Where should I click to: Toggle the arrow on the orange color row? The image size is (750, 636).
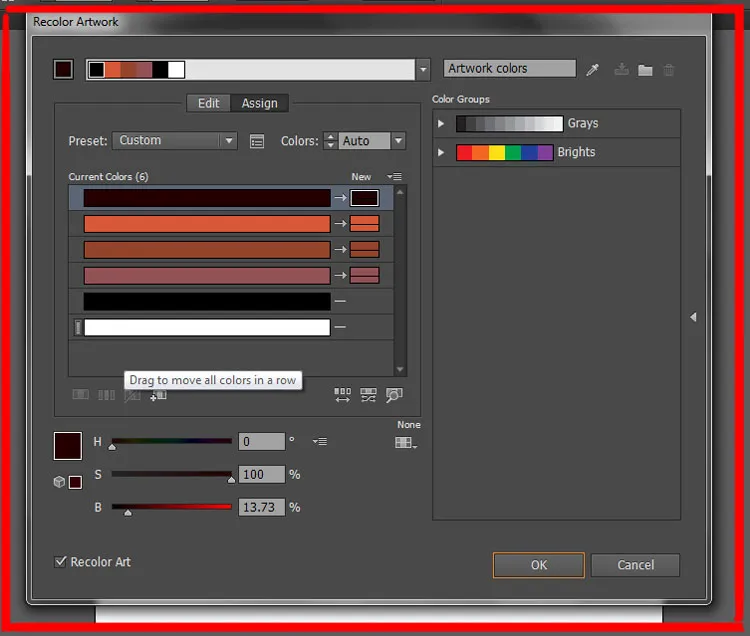tap(340, 224)
